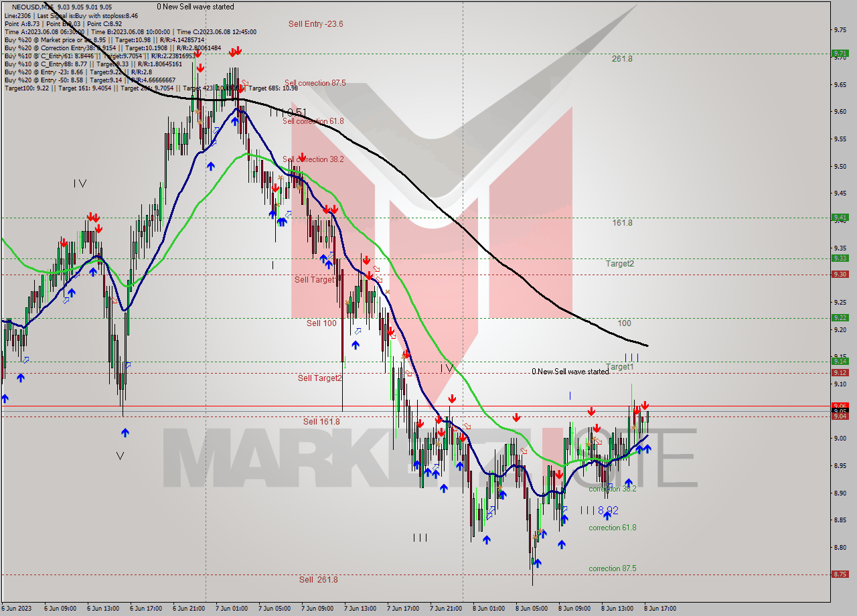Select the '8 Jun 01:00' time label
The width and height of the screenshot is (857, 616).
tap(488, 609)
